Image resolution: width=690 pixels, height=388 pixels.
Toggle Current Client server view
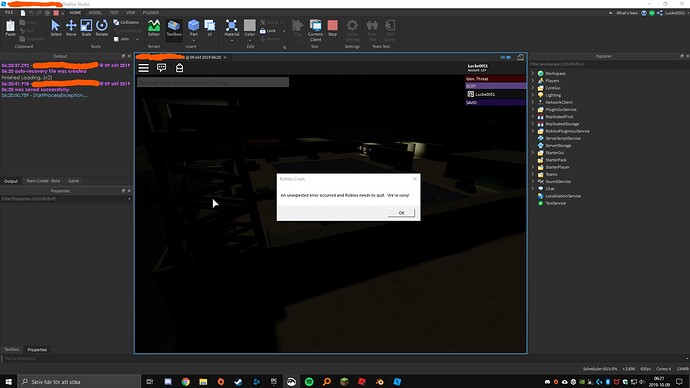[315, 30]
